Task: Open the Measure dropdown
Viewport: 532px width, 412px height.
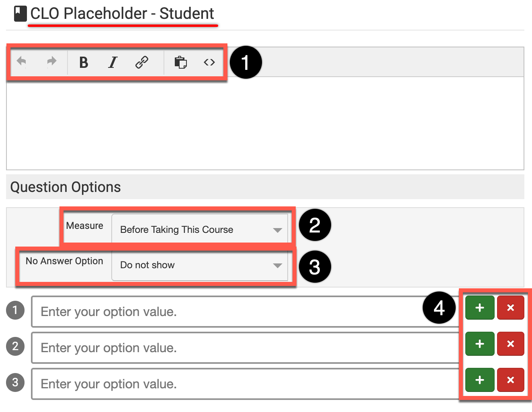Action: point(200,229)
